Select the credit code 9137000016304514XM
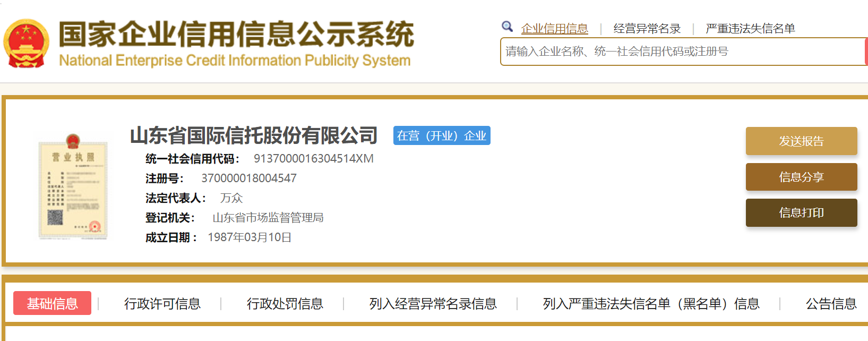Image resolution: width=868 pixels, height=341 pixels. click(314, 158)
